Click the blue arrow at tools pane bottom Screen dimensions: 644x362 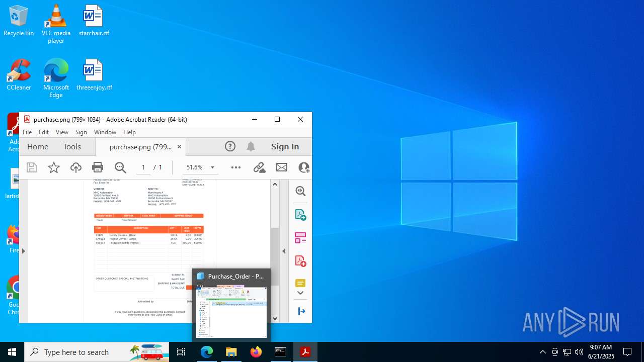tap(301, 311)
